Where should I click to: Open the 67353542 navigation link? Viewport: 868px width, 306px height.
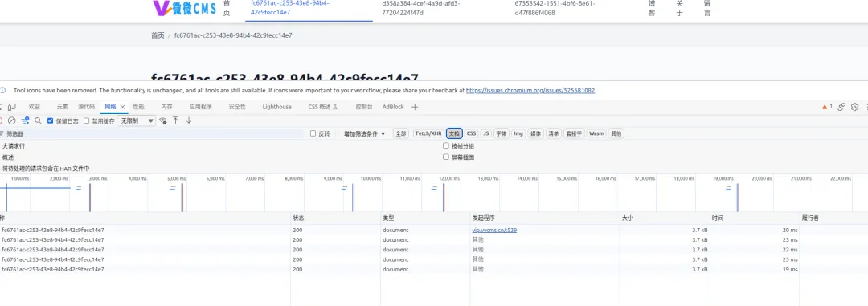[x=555, y=8]
